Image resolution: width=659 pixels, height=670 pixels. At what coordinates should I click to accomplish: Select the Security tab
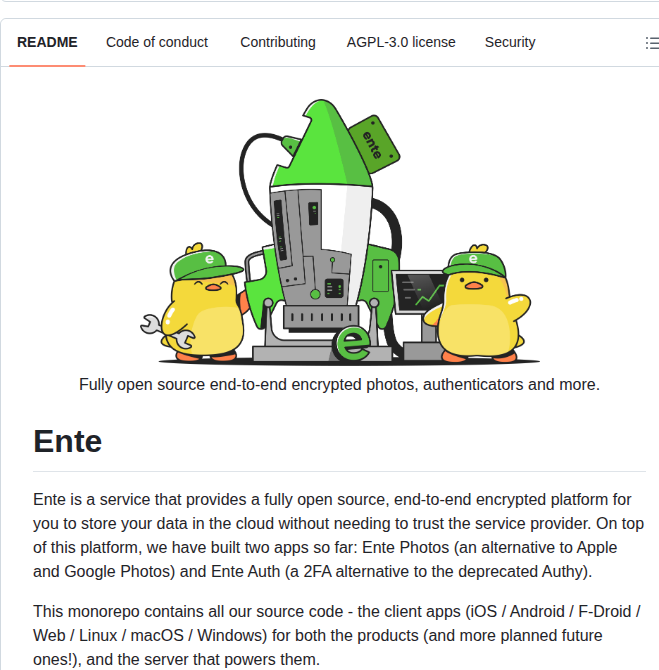coord(510,42)
